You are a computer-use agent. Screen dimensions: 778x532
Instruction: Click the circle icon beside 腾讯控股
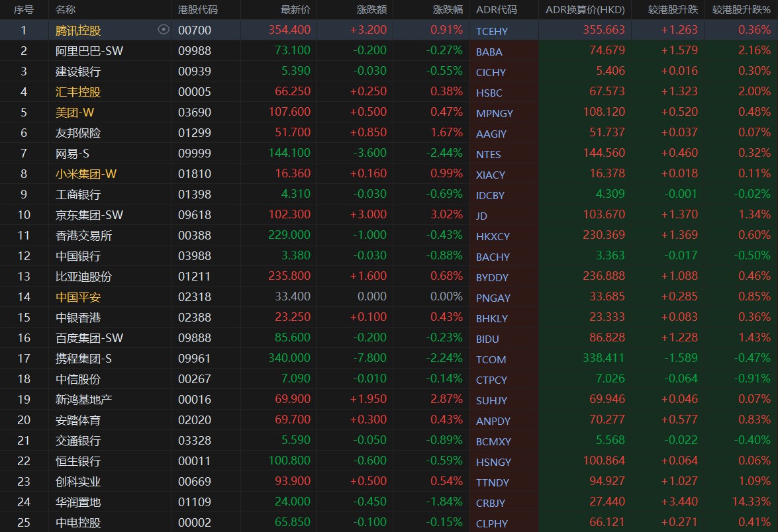164,30
